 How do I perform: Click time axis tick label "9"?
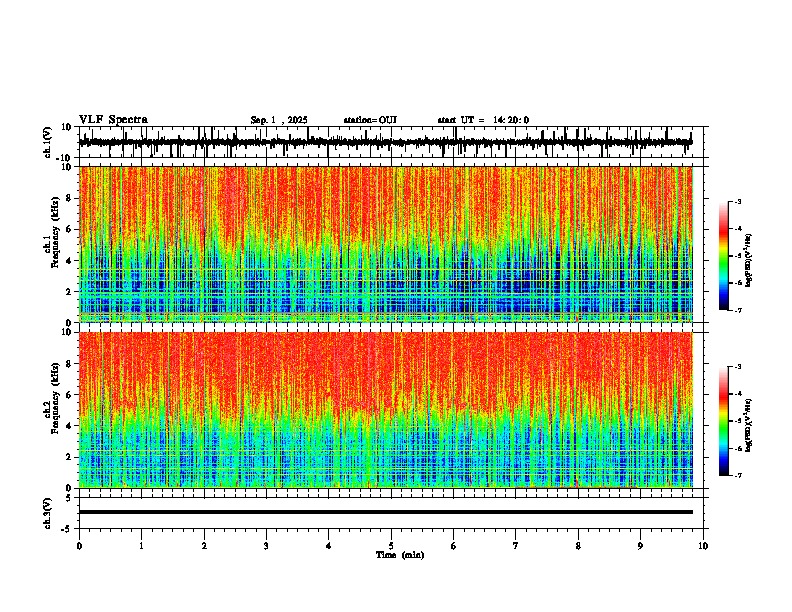click(640, 546)
